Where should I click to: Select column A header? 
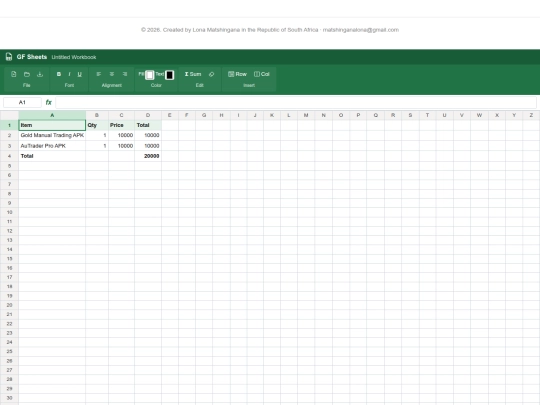click(52, 115)
